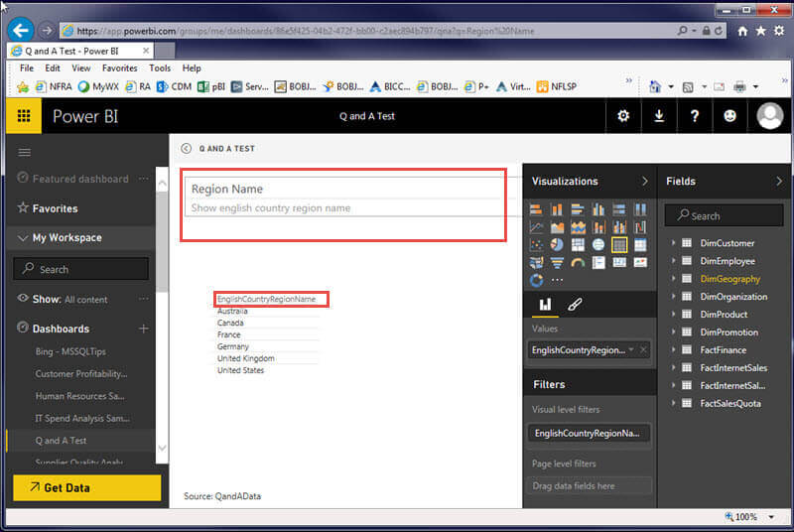The height and width of the screenshot is (532, 794).
Task: Select the Multi-row card visualization
Action: pyautogui.click(x=598, y=262)
